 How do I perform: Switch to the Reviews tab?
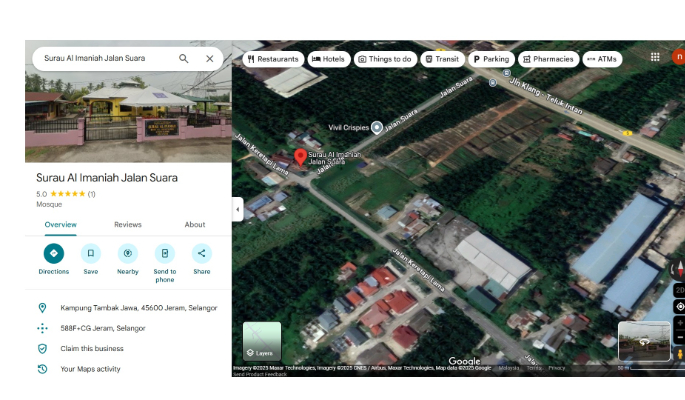point(128,225)
